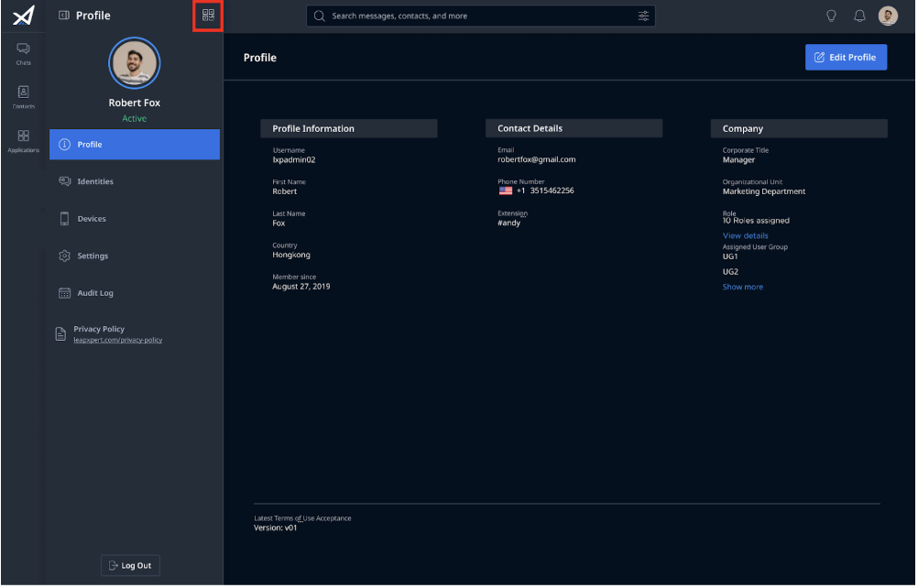Screen dimensions: 918x588
Task: Click the US flag country code
Action: click(x=507, y=191)
